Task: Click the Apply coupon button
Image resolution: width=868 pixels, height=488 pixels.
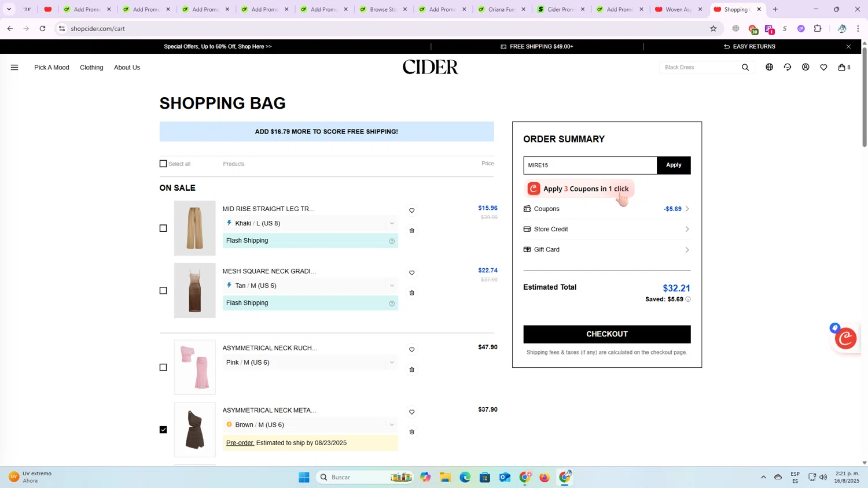Action: point(674,165)
